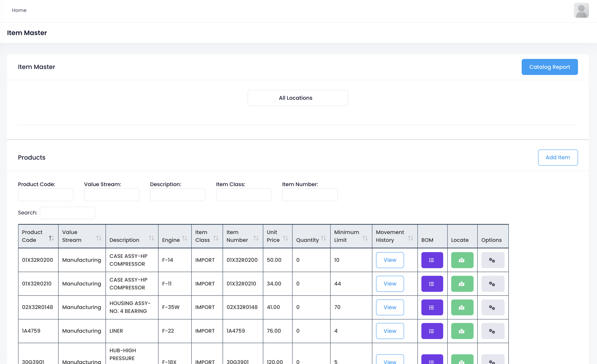Click the Add Item button
This screenshot has width=597, height=364.
(x=557, y=158)
